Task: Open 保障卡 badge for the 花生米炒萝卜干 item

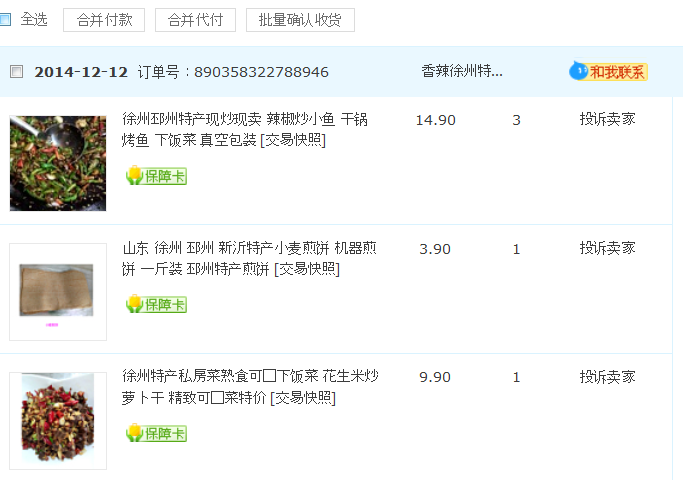Action: (156, 433)
